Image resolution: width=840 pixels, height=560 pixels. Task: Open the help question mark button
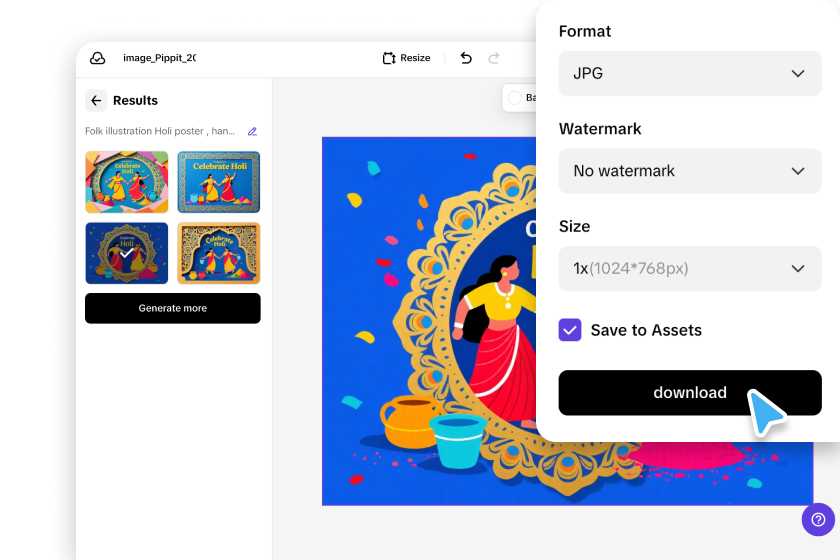click(x=818, y=519)
